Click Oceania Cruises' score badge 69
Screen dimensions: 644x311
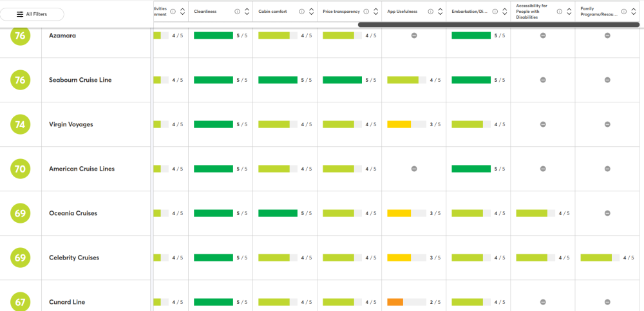click(x=20, y=213)
